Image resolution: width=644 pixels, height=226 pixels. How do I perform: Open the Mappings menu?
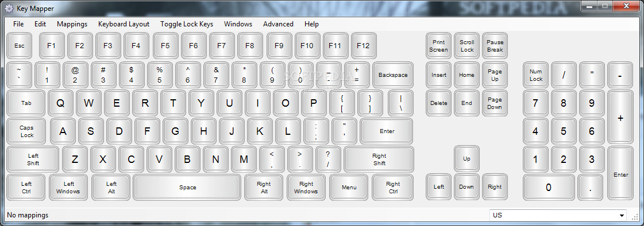pyautogui.click(x=72, y=24)
